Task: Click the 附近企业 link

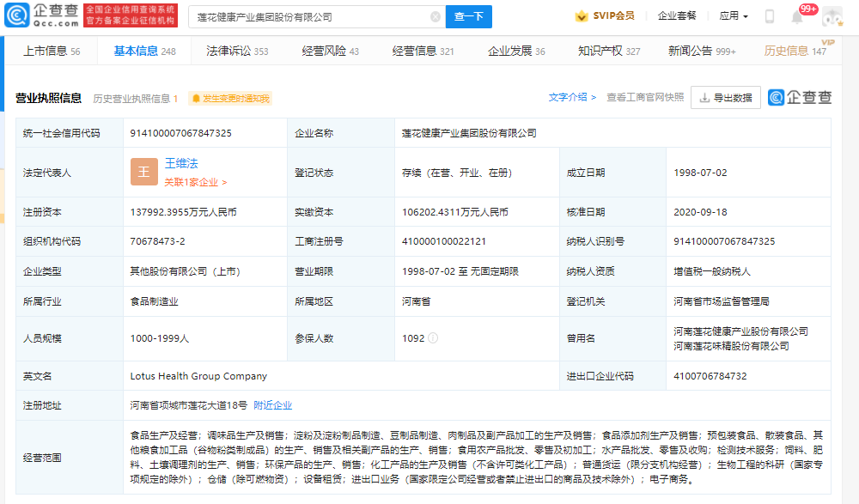Action: point(273,405)
